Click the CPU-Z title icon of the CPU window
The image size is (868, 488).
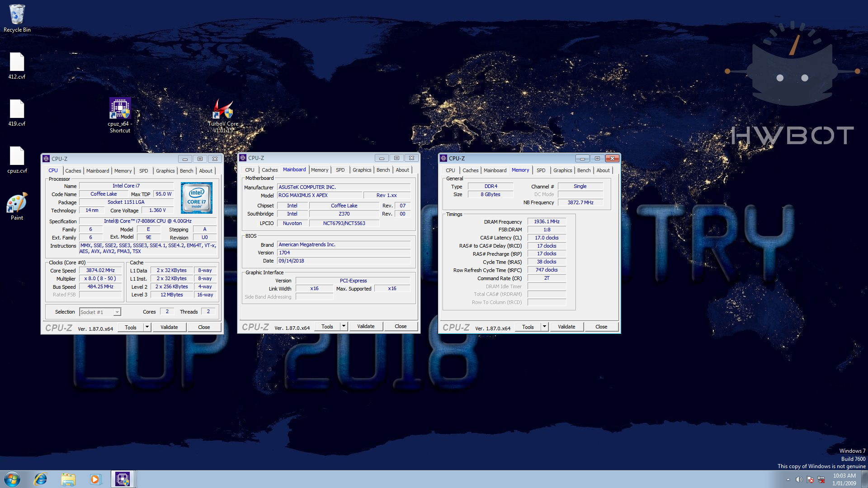46,159
